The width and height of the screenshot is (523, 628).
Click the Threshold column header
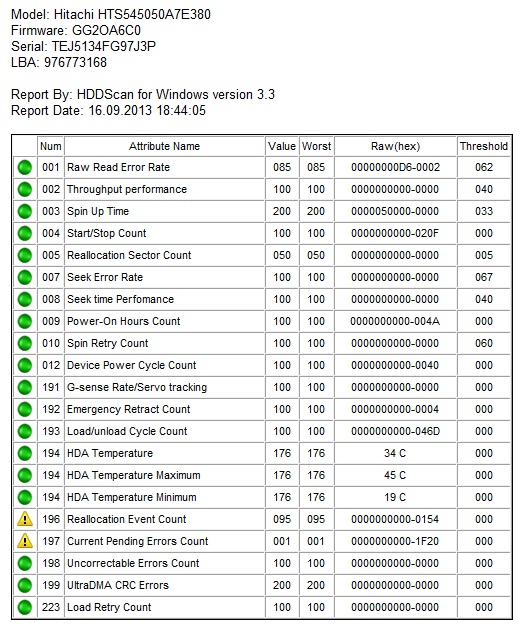click(x=484, y=146)
